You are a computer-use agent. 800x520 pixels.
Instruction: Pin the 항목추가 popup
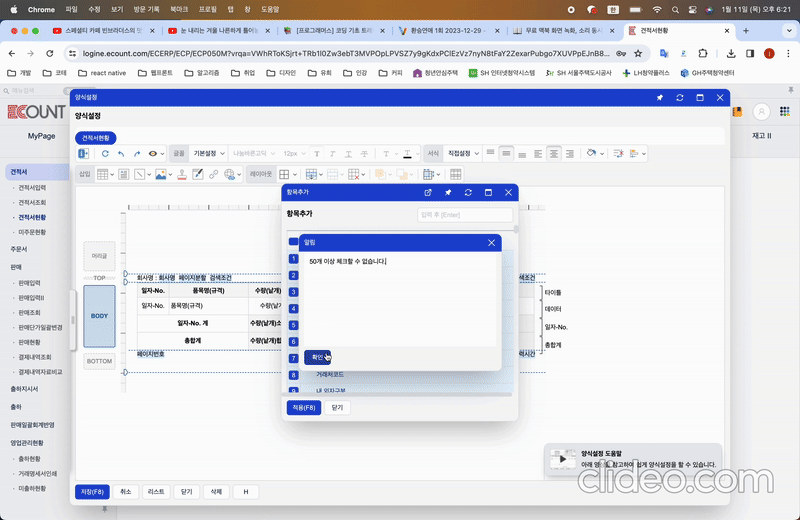[x=448, y=192]
